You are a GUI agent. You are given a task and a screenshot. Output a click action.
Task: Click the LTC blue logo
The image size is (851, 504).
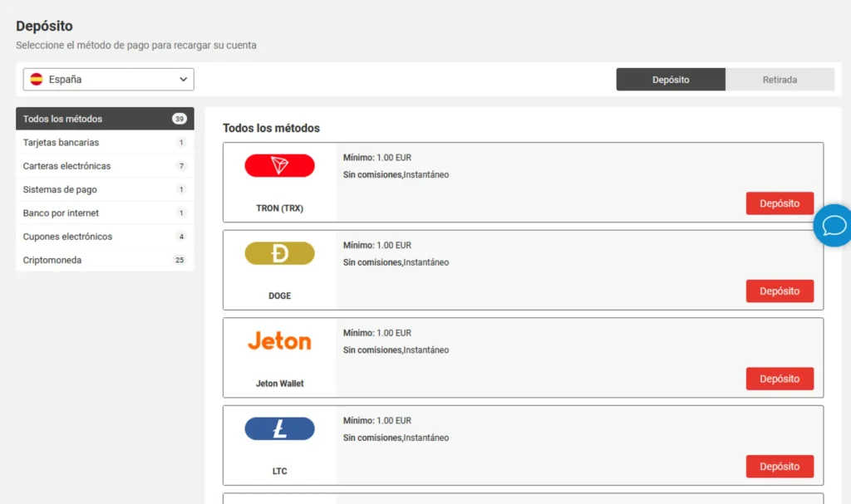coord(279,428)
